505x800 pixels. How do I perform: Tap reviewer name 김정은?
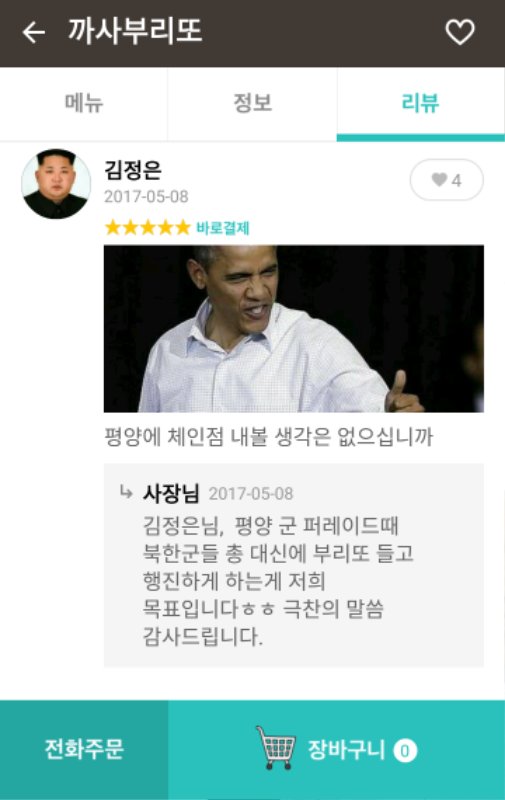[x=133, y=170]
